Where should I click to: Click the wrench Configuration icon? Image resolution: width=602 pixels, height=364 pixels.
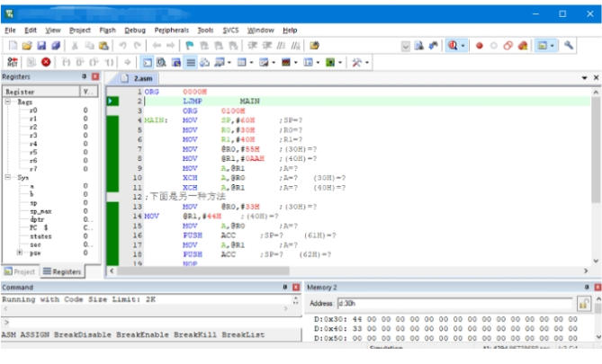[569, 45]
